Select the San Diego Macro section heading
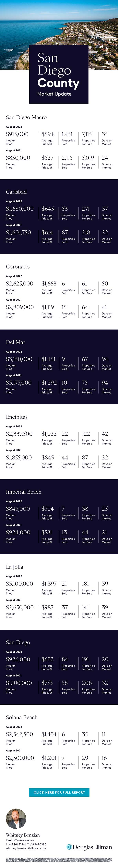The height and width of the screenshot is (868, 118). point(26,117)
